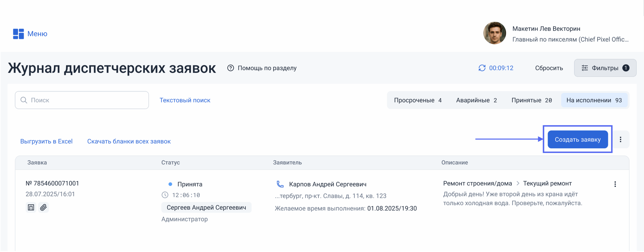This screenshot has width=644, height=252.
Task: Click the magnifier icon in search field
Action: point(24,100)
